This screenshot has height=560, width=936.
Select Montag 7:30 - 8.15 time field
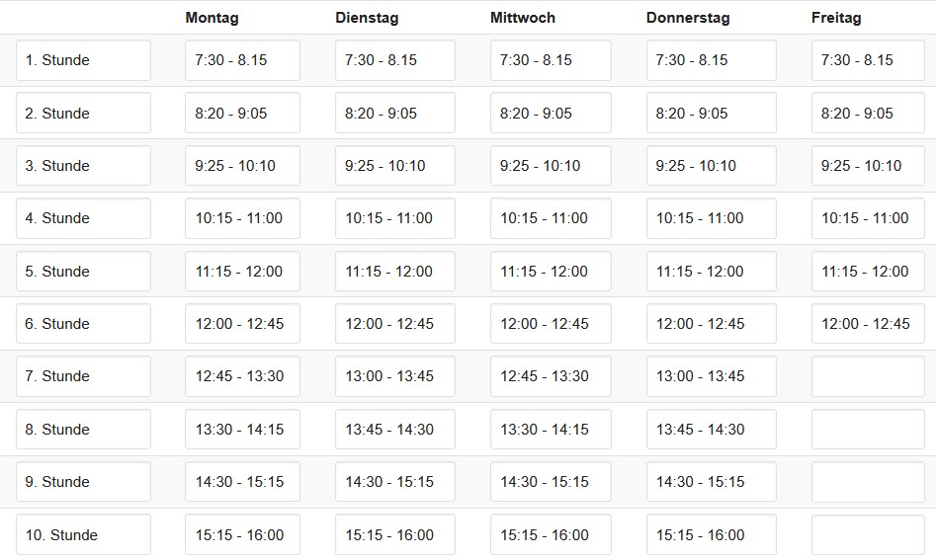[x=242, y=60]
